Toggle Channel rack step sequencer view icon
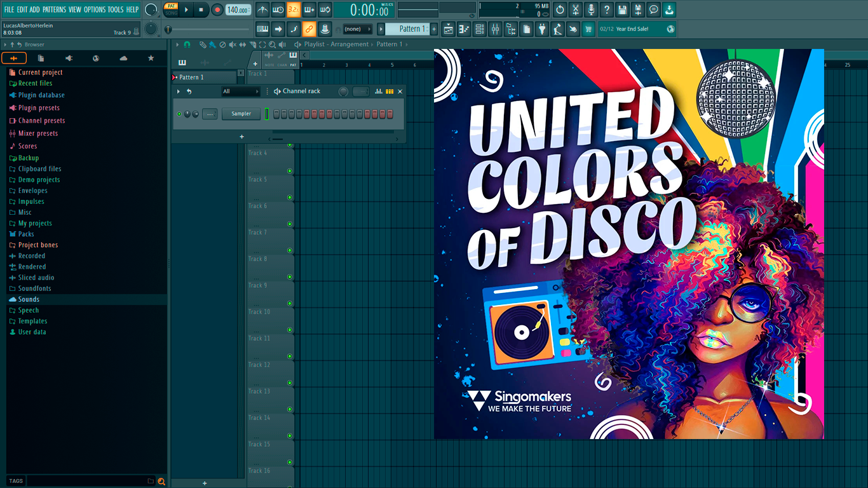 click(x=390, y=91)
